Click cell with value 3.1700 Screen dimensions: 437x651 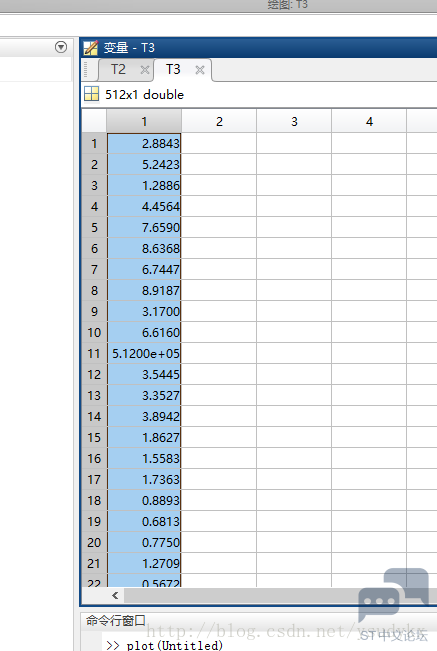144,311
